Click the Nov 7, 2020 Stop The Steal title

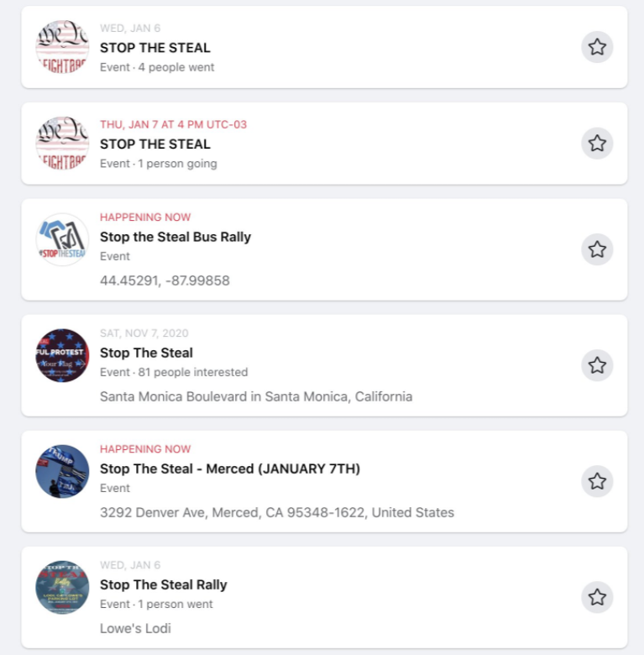pos(146,353)
